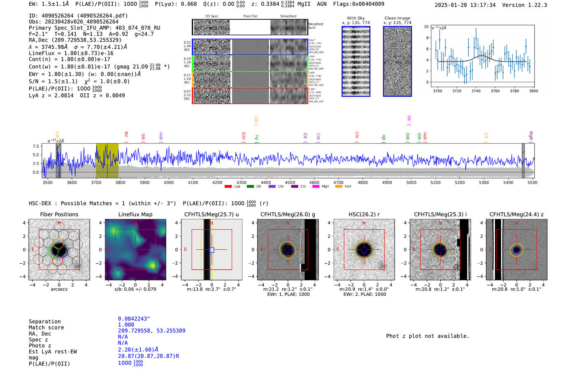Open the HSC(26.2) r cutout
This screenshot has width=576, height=392.
tap(364, 250)
